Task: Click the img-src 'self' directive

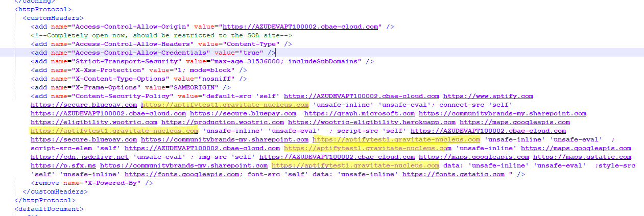Action: pos(227,156)
